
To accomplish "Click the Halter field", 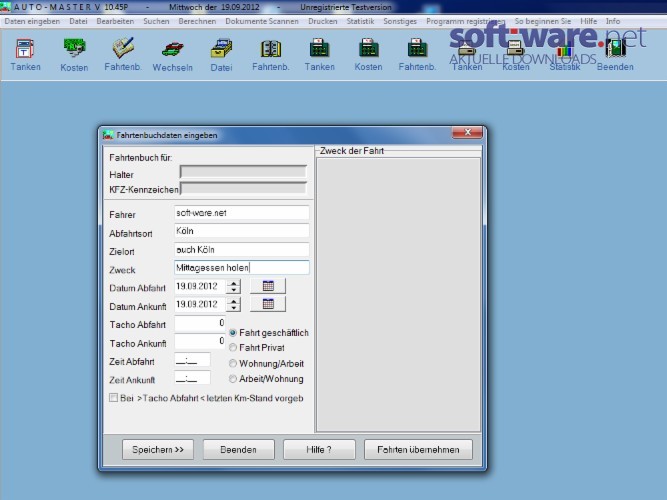I will pos(243,172).
